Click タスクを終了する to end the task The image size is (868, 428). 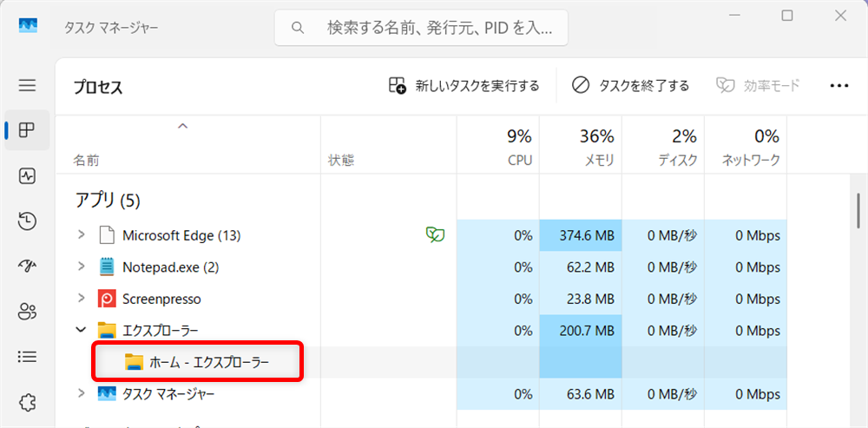tap(630, 86)
